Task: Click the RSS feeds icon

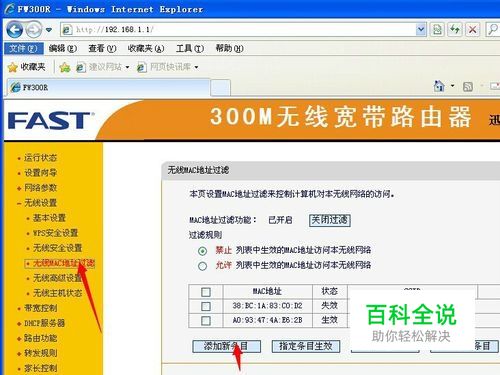Action: (468, 87)
